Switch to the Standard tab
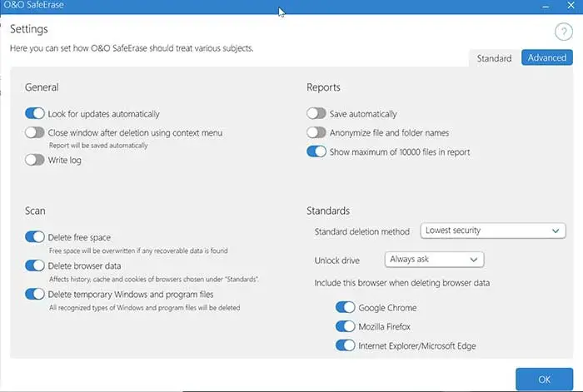 pos(494,58)
